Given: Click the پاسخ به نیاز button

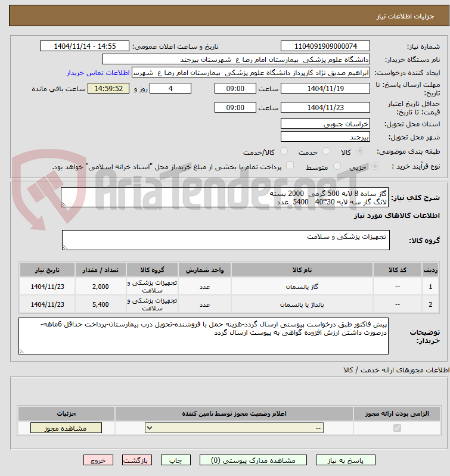Looking at the screenshot, I should coord(345,461).
